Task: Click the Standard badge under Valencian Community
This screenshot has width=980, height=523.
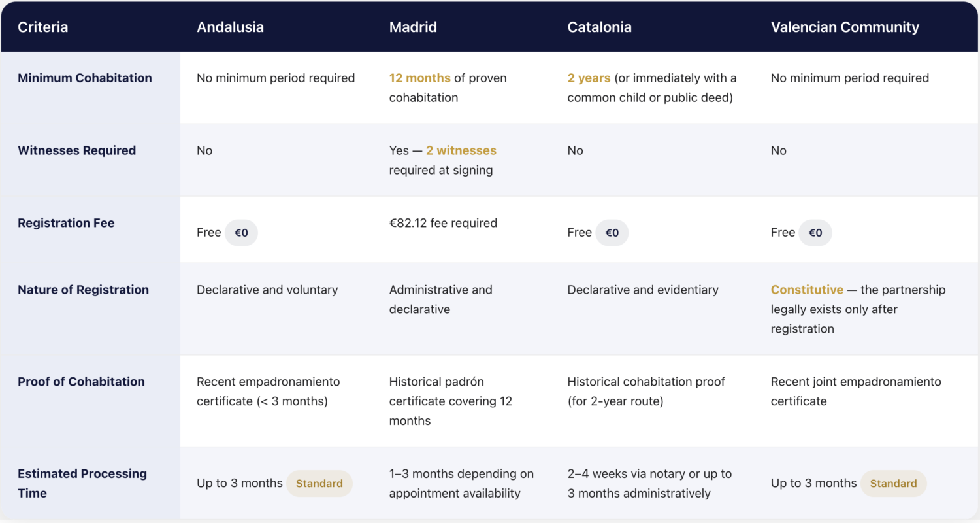Action: 893,484
